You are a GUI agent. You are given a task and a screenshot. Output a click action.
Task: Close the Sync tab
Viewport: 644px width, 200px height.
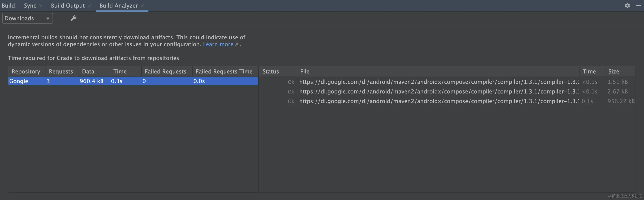pyautogui.click(x=41, y=6)
